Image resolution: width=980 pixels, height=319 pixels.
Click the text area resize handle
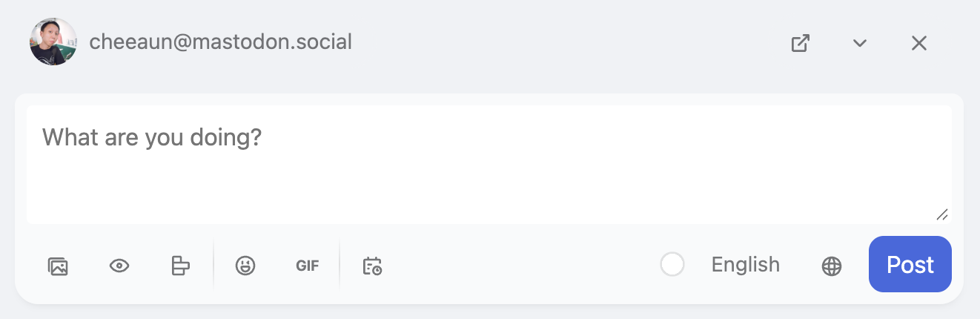[942, 214]
